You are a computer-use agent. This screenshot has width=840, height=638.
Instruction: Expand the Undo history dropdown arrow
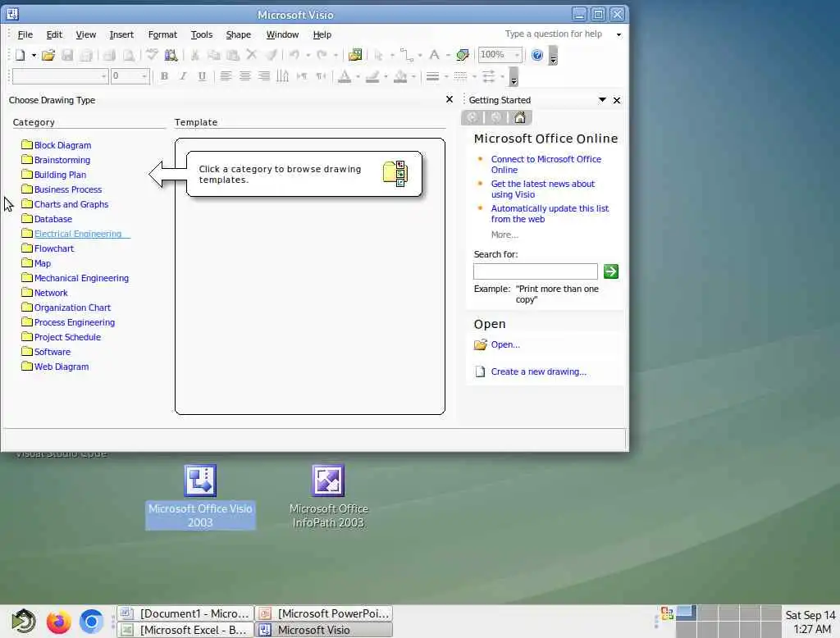click(308, 55)
